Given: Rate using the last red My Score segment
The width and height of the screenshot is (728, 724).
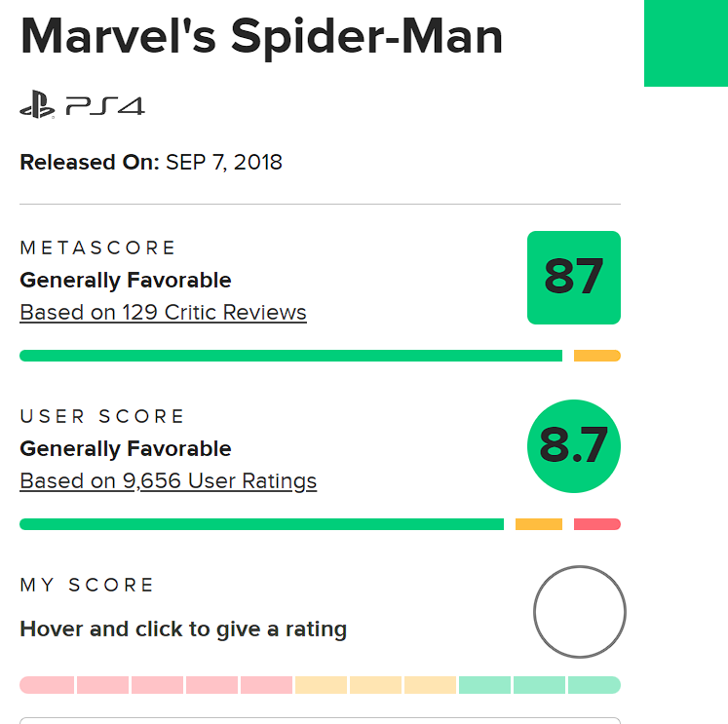Looking at the screenshot, I should (266, 685).
